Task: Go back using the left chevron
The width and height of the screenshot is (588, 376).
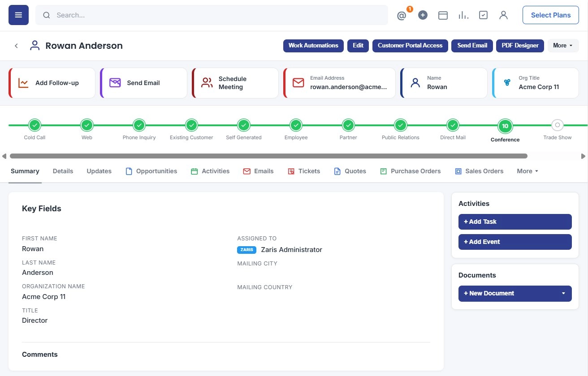Action: [x=16, y=46]
